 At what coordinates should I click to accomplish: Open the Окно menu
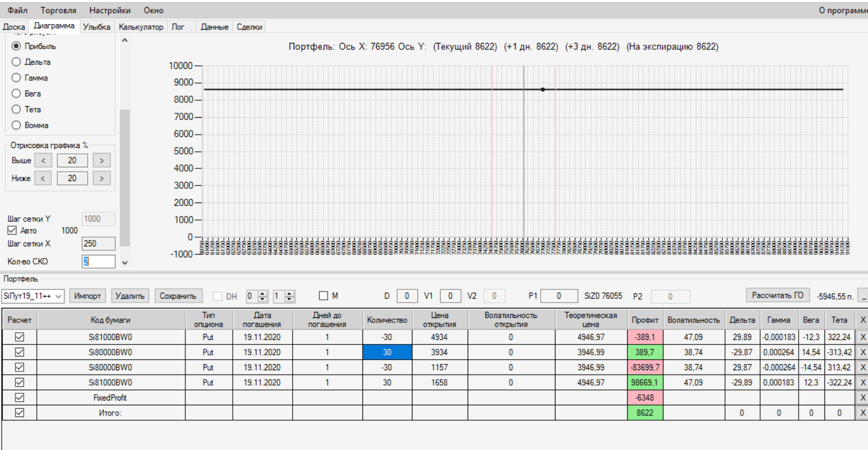153,10
